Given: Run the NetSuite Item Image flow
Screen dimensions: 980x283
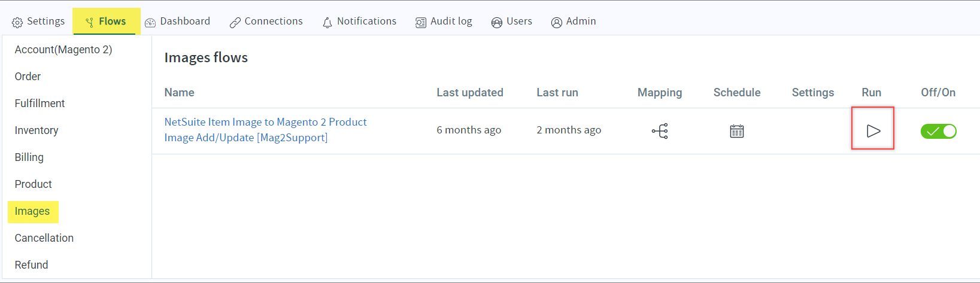Looking at the screenshot, I should pyautogui.click(x=873, y=130).
